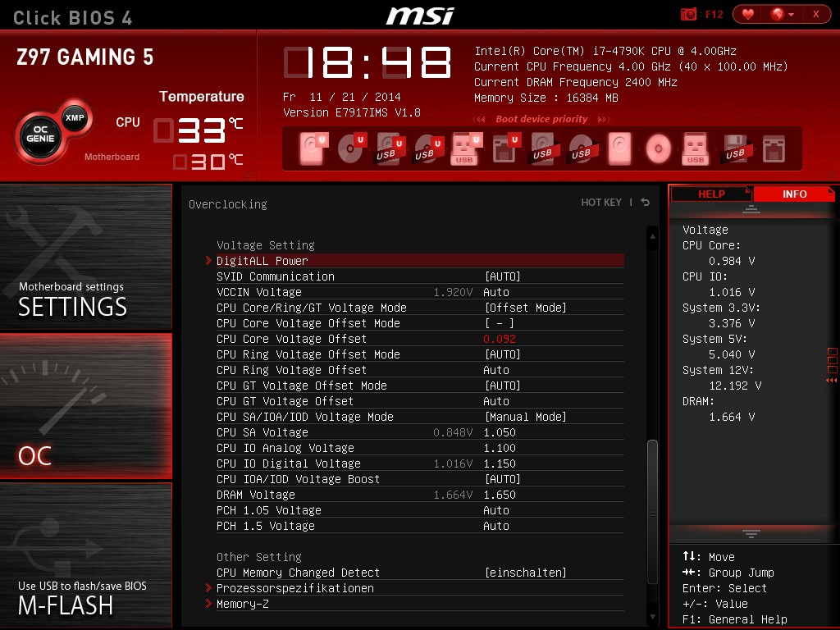Click the scroll-down arrow of the Overclocking list
Image resolution: width=840 pixels, height=630 pixels.
click(x=652, y=617)
